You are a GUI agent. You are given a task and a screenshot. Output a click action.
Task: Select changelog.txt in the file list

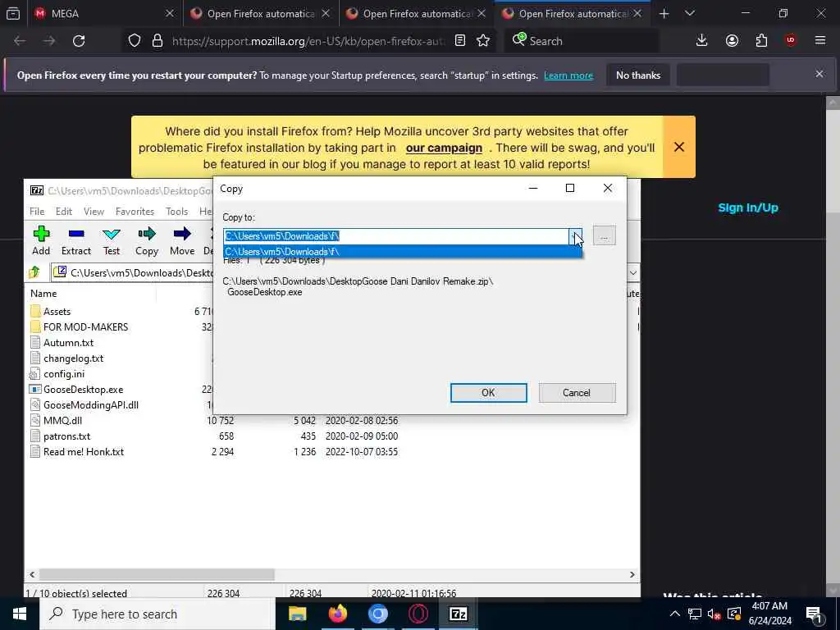[73, 358]
